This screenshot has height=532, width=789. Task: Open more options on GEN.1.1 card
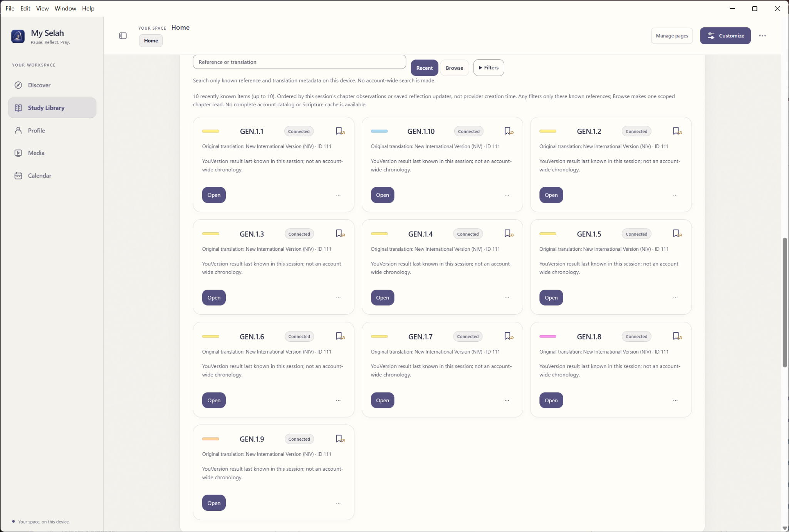pyautogui.click(x=338, y=195)
